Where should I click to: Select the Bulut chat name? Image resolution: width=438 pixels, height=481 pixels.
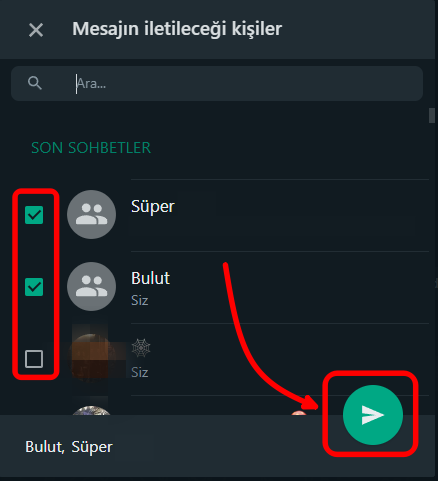(x=150, y=278)
